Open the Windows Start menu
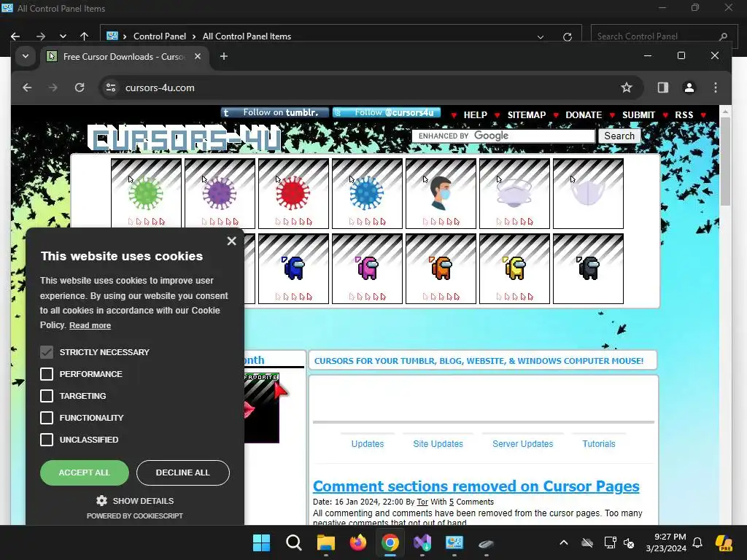747x560 pixels. [262, 542]
